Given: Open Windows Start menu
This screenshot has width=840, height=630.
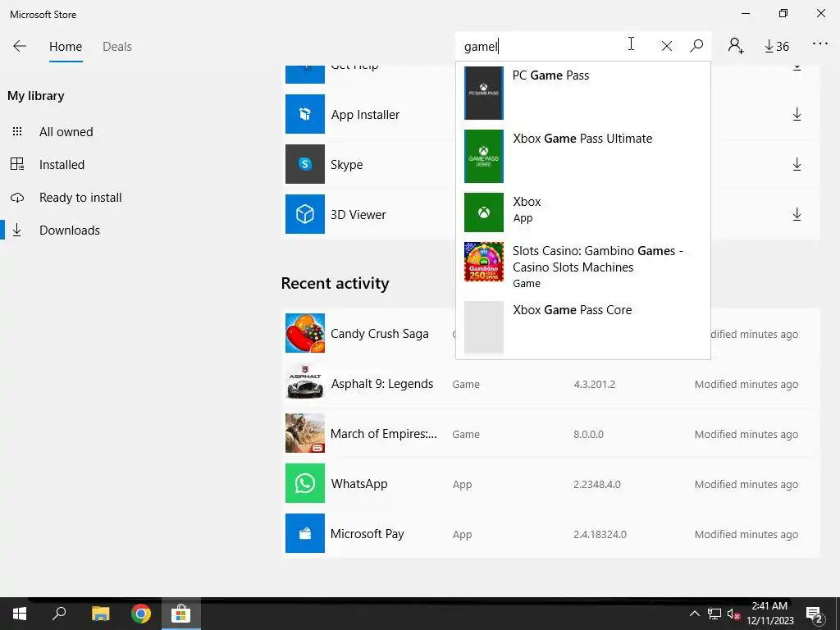Looking at the screenshot, I should click(x=20, y=614).
